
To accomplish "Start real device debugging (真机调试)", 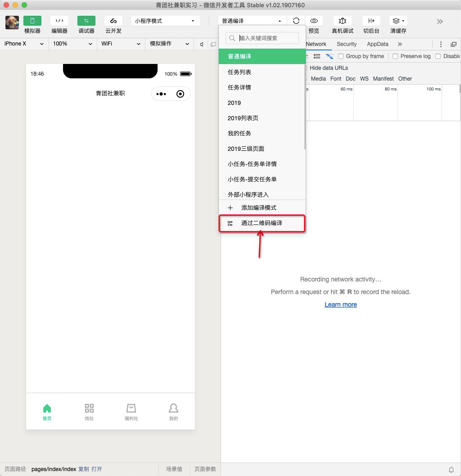I will pos(342,21).
